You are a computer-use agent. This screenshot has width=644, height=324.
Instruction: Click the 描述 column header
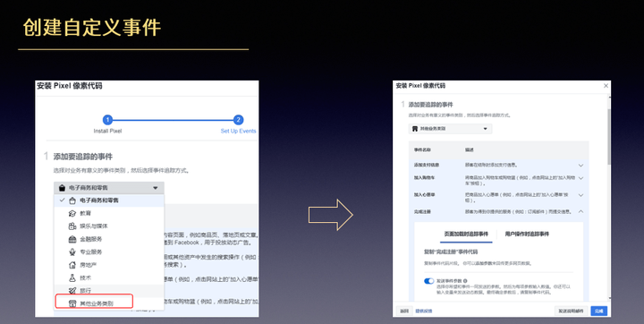(x=470, y=150)
